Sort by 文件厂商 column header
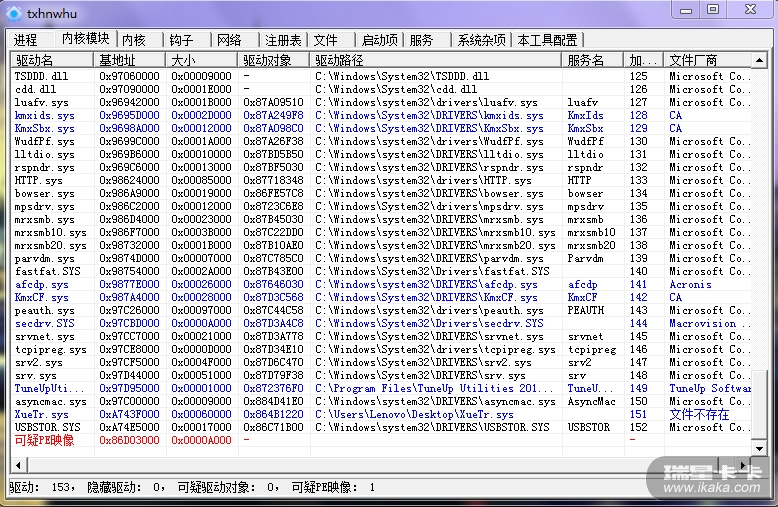Viewport: 778px width, 507px height. pos(708,60)
